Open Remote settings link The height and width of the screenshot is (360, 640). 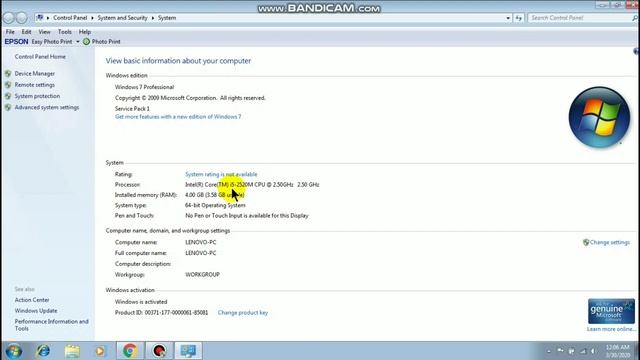point(35,85)
